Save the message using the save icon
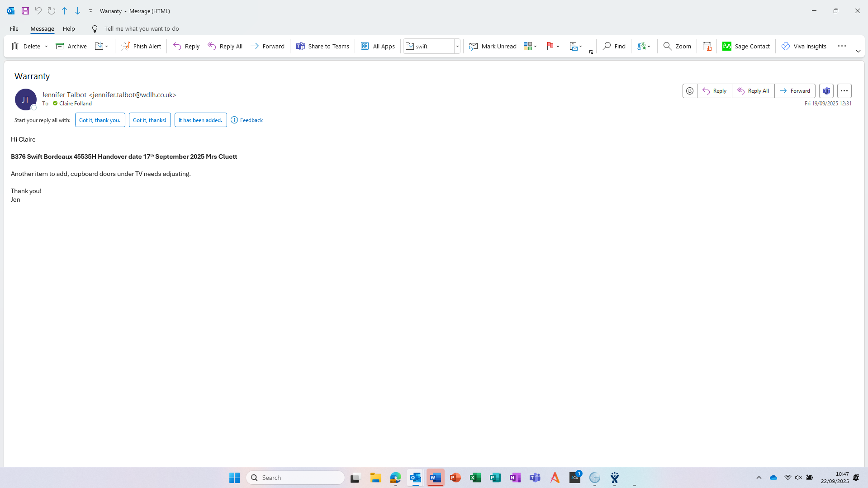868x488 pixels. click(x=25, y=11)
